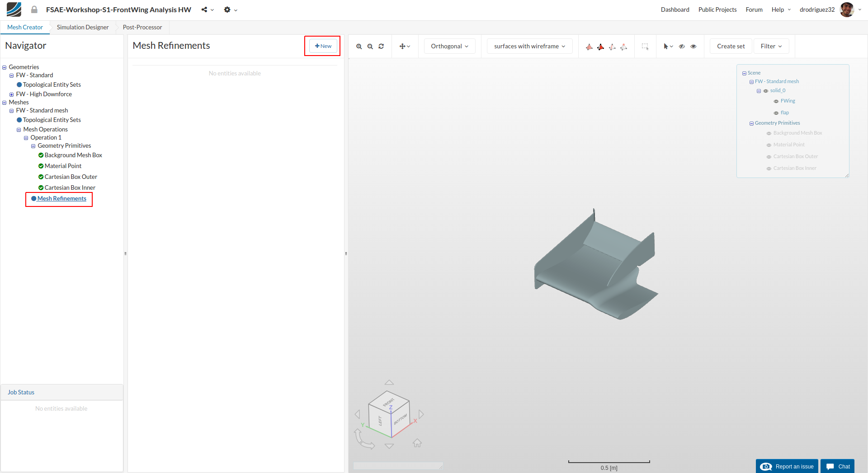Image resolution: width=868 pixels, height=473 pixels.
Task: Rotate view up with the top arrow
Action: (389, 382)
